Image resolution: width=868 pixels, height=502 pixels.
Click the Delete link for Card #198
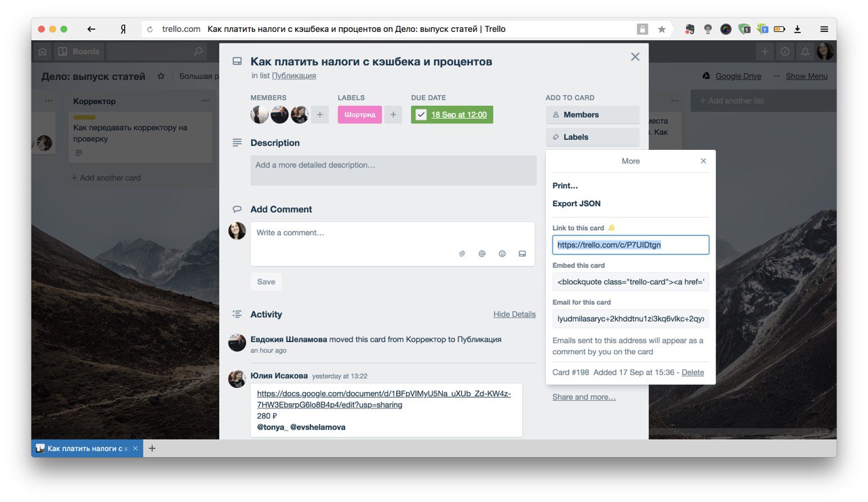[x=692, y=372]
